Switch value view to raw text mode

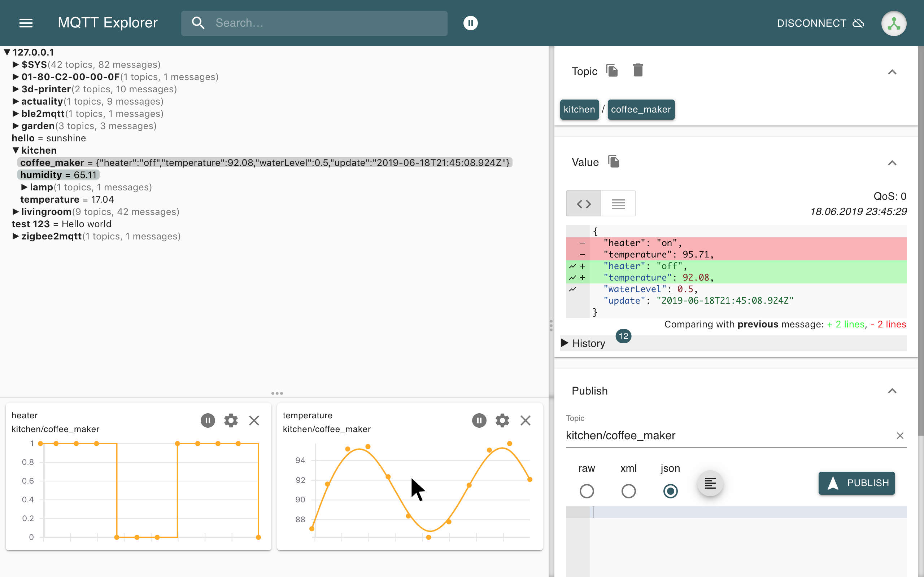(618, 203)
